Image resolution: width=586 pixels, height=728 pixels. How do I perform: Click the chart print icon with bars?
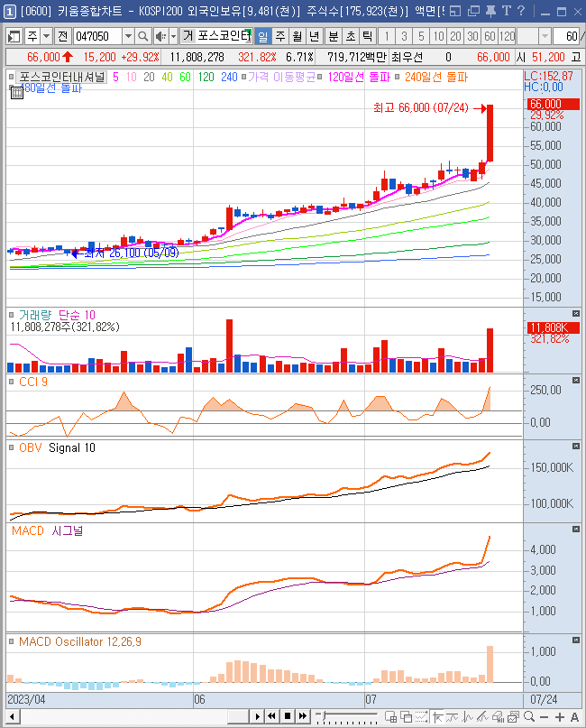pos(498,717)
